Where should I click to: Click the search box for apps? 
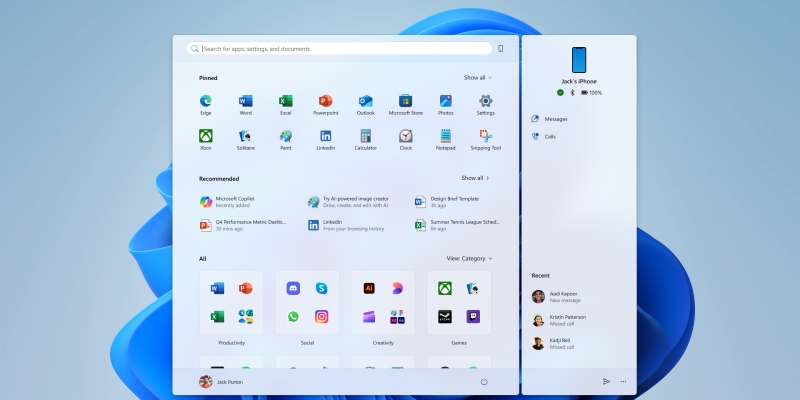(339, 48)
